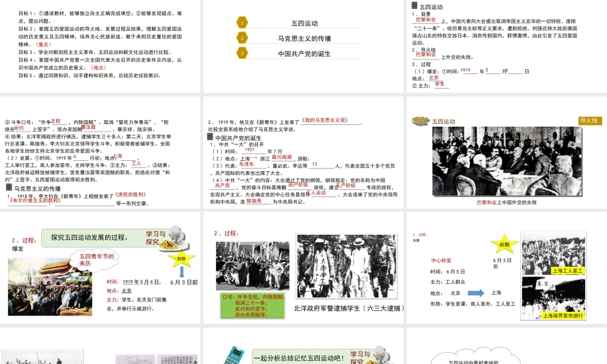Click the caption 巴黎和会上中国外交的失败
The image size is (607, 364).
(x=507, y=202)
